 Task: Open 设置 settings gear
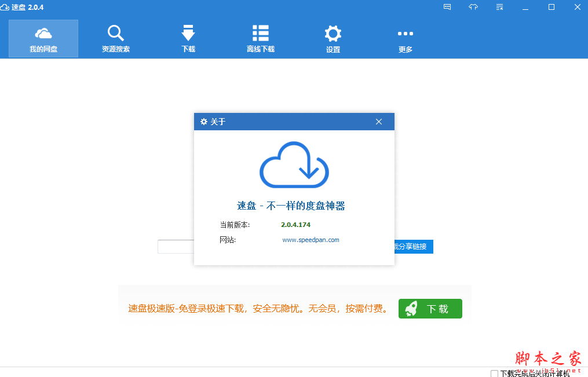333,39
